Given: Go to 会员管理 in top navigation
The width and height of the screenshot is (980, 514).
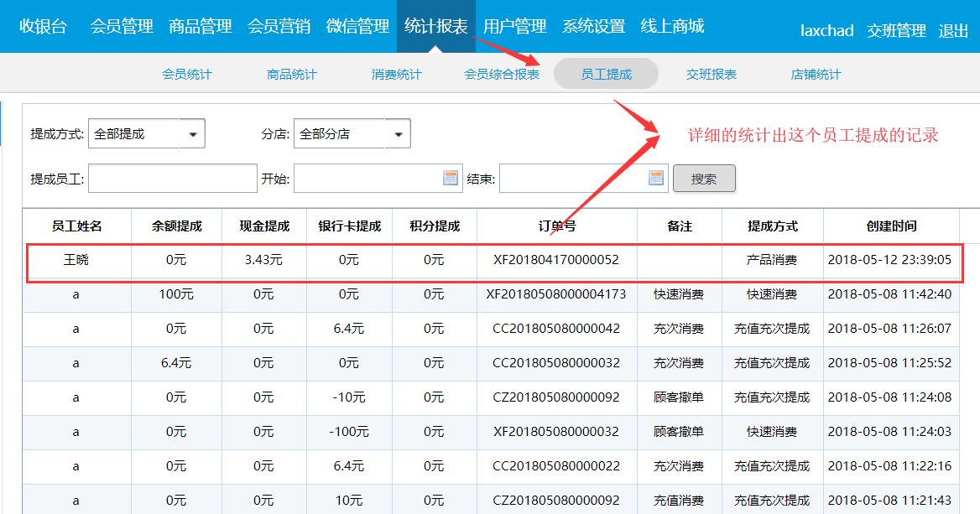Looking at the screenshot, I should (x=122, y=27).
